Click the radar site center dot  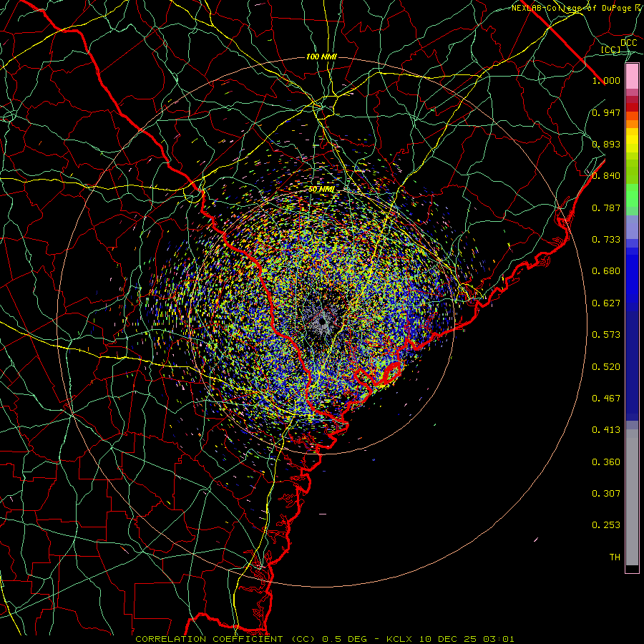tap(323, 321)
